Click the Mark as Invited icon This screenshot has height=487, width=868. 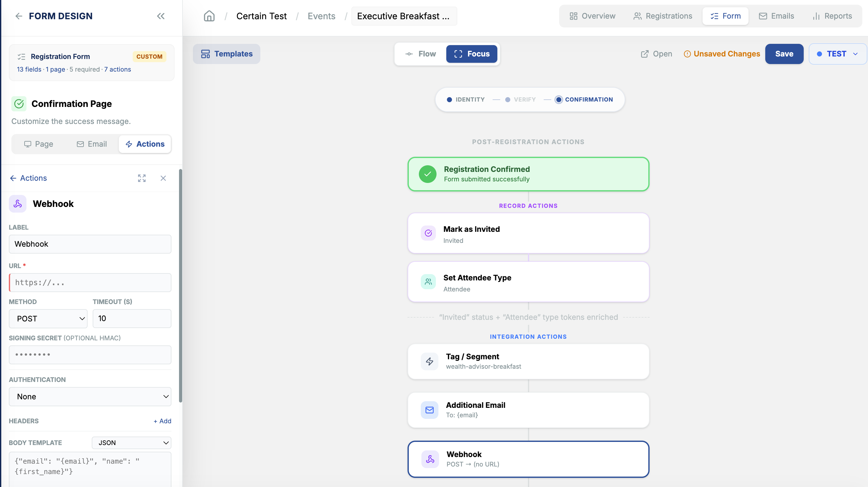[428, 233]
